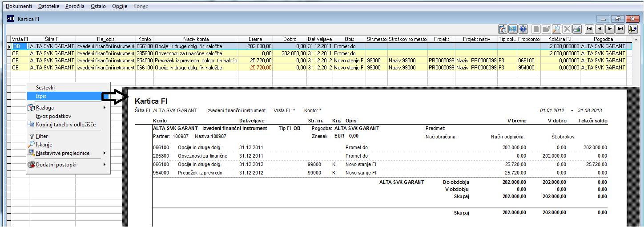Click the Kartica FI report title
This screenshot has height=227, width=644.
151,101
